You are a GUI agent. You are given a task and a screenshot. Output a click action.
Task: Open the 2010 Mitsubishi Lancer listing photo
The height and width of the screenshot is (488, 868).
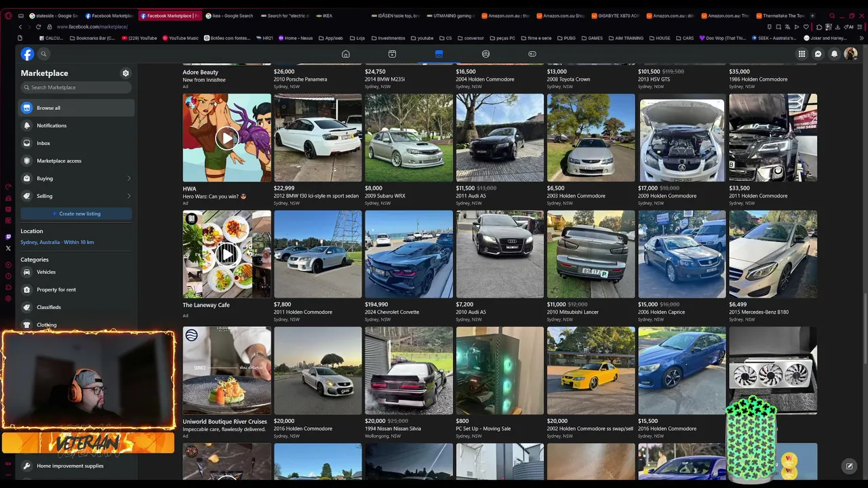591,254
